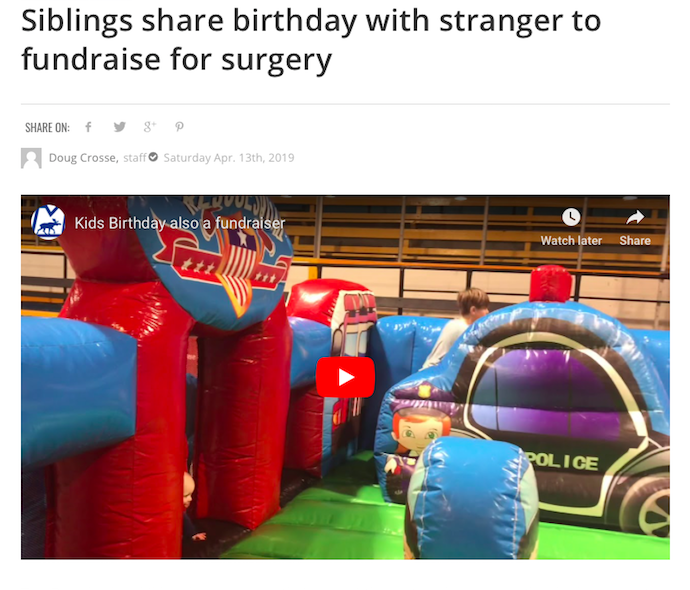Share the article on Twitter
This screenshot has height=590, width=690.
[x=119, y=127]
